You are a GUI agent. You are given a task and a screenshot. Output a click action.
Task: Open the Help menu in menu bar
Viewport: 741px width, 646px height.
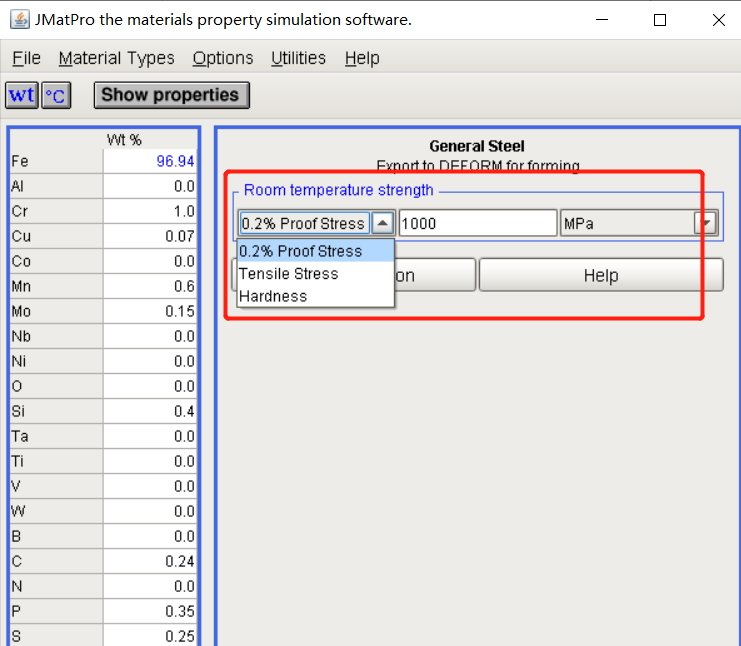click(362, 58)
